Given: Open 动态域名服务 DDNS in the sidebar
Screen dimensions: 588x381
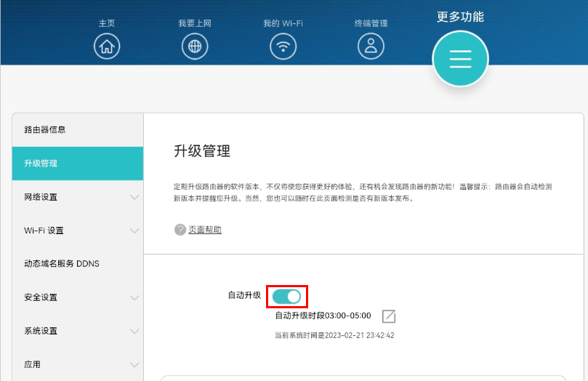Looking at the screenshot, I should (x=62, y=264).
